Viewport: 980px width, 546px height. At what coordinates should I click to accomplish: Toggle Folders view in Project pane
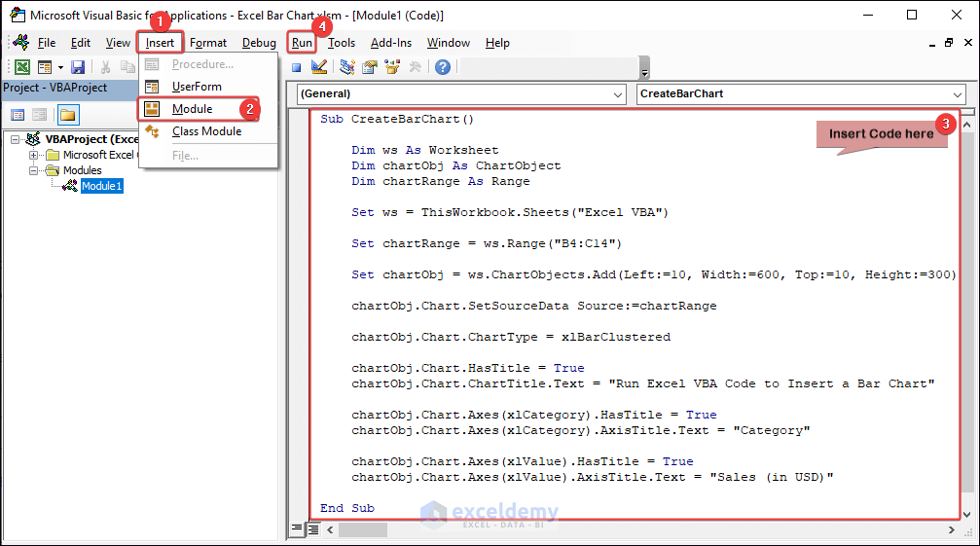coord(67,115)
